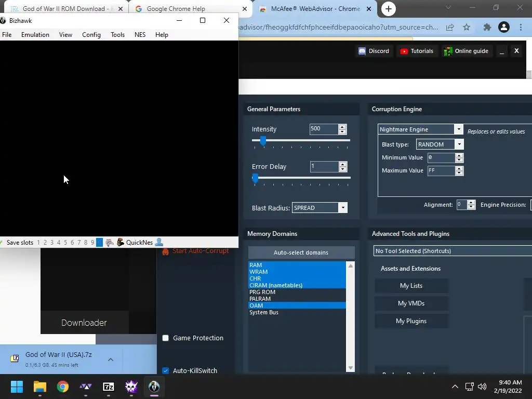Open a new Chrome tab with plus

point(389,8)
